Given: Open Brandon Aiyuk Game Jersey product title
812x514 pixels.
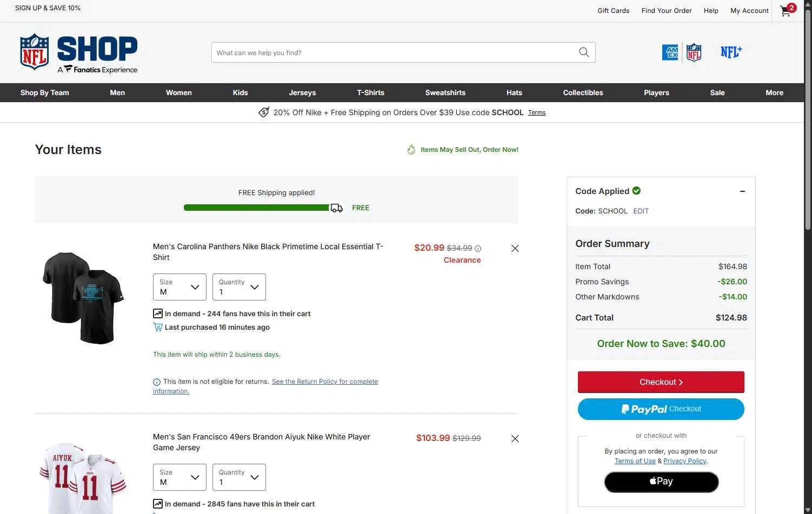Looking at the screenshot, I should pyautogui.click(x=262, y=442).
